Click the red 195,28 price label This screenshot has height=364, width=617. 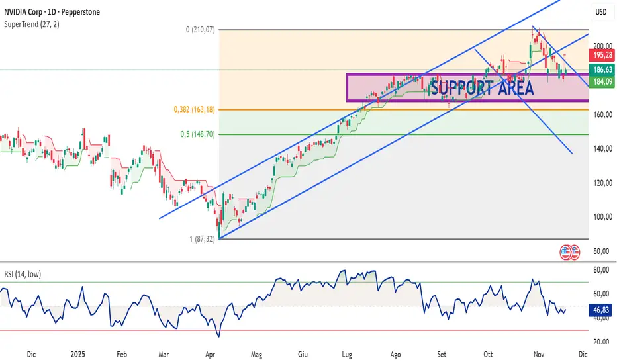[x=602, y=55]
